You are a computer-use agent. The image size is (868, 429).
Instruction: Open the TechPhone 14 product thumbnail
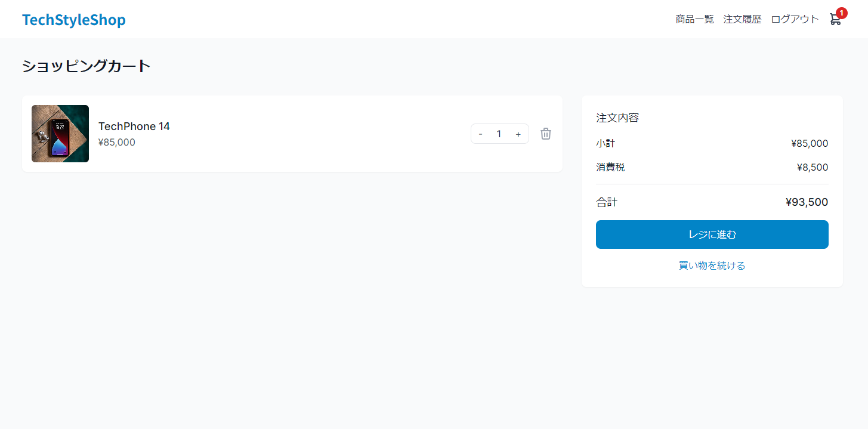[x=60, y=134]
